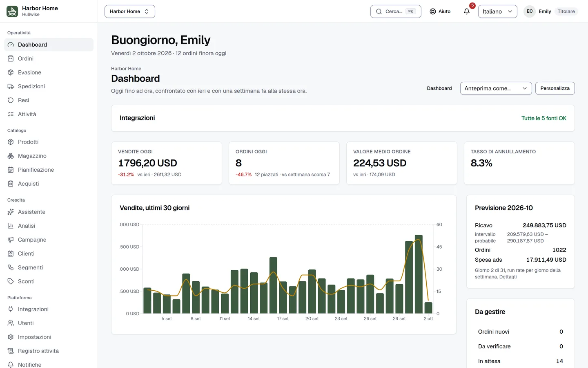
Task: Click the Tasso di annullamento 8.3% value
Action: point(481,163)
